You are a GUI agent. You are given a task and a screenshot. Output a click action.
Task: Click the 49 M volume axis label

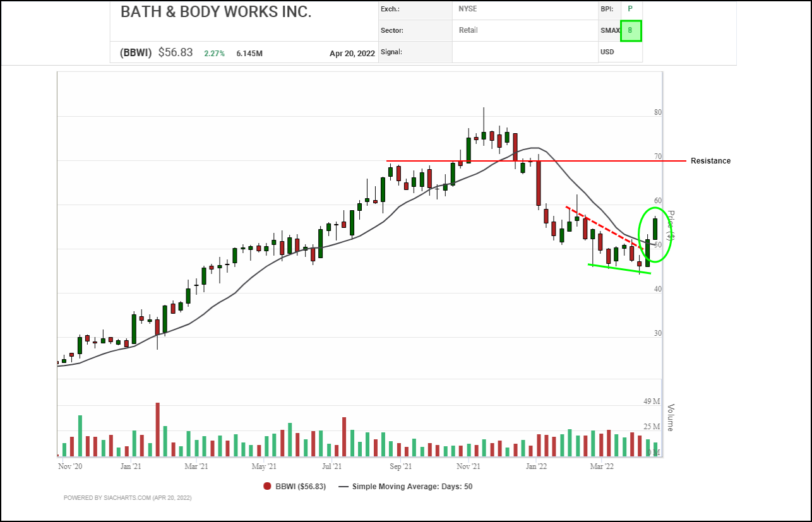(x=652, y=402)
